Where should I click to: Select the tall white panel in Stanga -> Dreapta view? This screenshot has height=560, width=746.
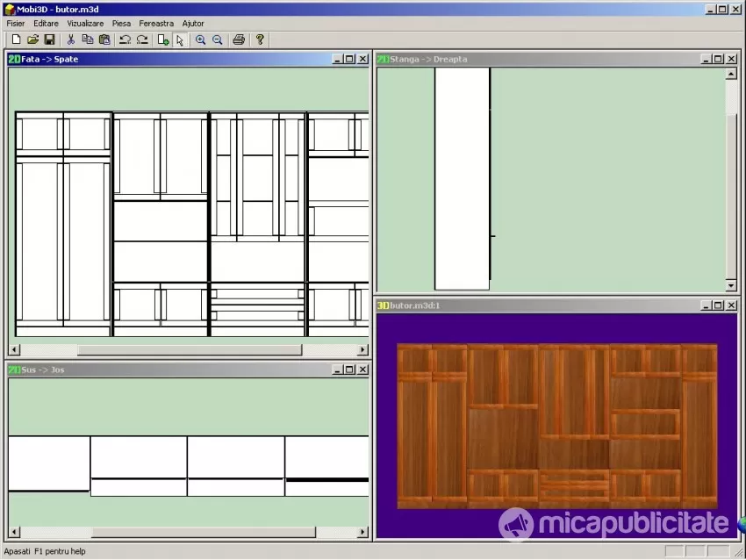point(462,178)
